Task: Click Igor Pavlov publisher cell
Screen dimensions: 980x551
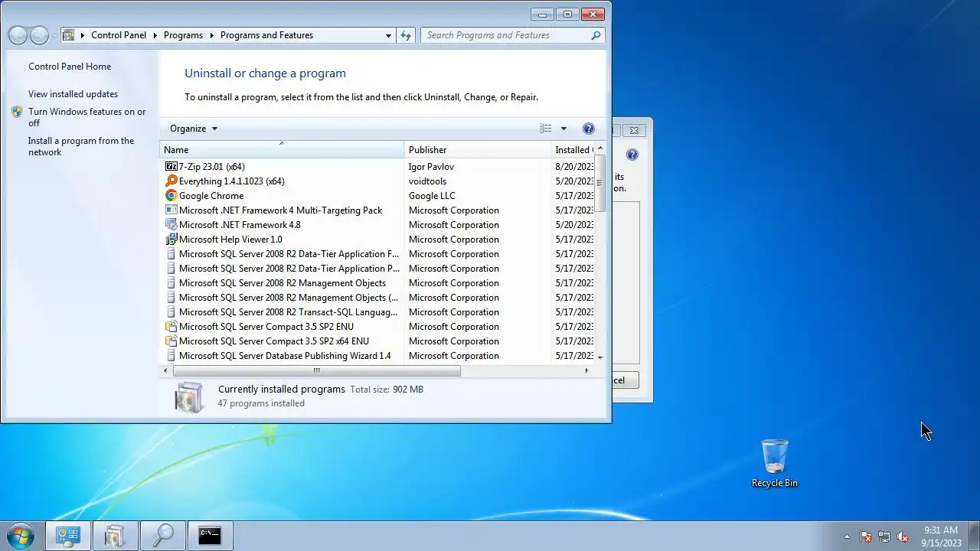Action: [x=433, y=166]
